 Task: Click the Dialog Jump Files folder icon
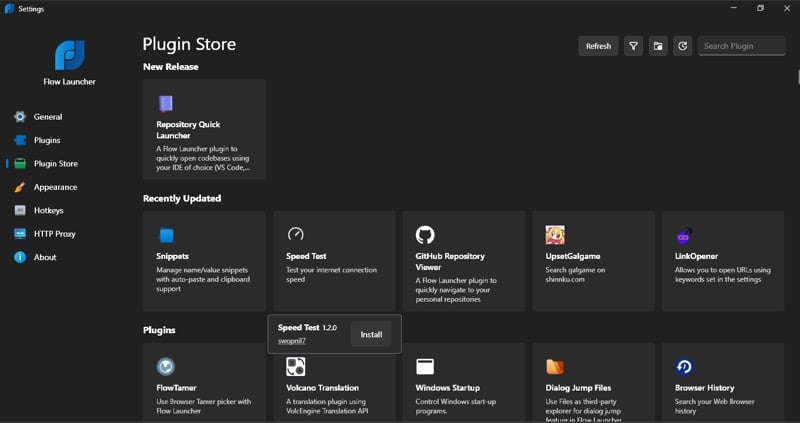point(555,366)
